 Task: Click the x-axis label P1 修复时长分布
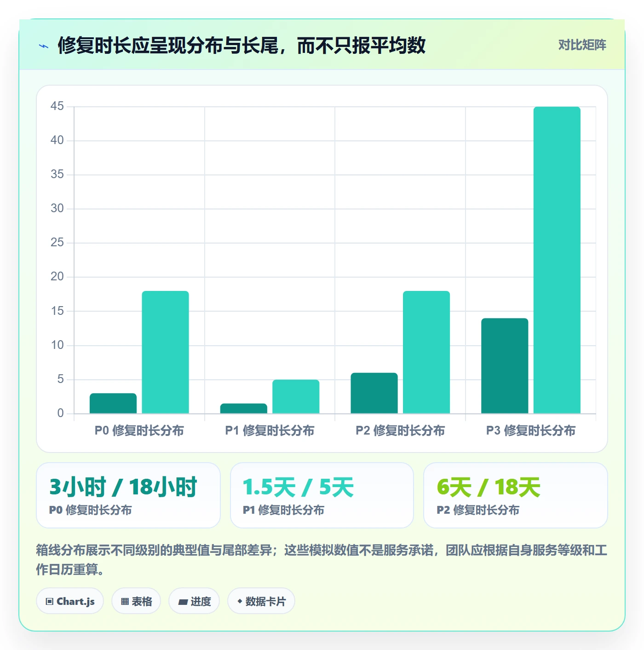[270, 431]
